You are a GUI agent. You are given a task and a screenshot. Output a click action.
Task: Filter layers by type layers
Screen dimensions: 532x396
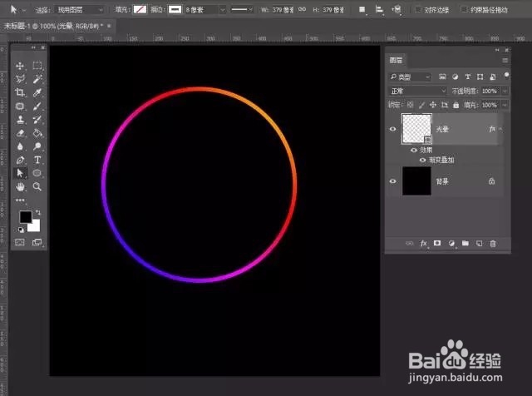click(467, 77)
